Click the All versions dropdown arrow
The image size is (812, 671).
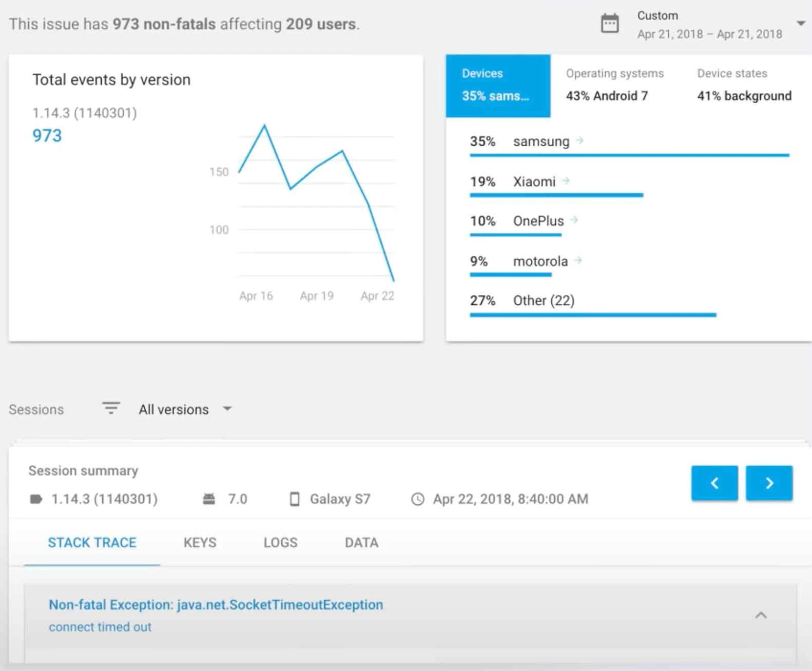point(227,409)
